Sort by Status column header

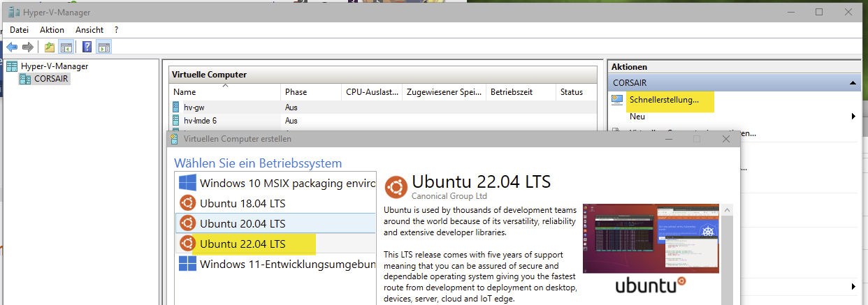577,92
